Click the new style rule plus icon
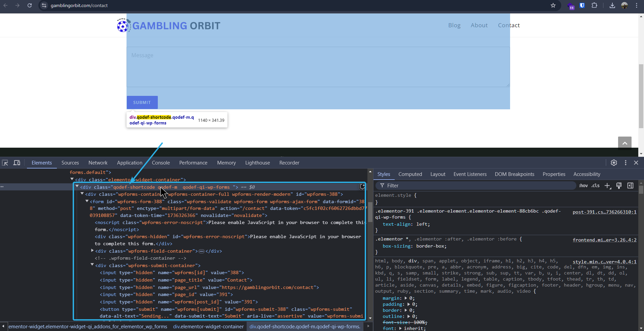 click(608, 186)
